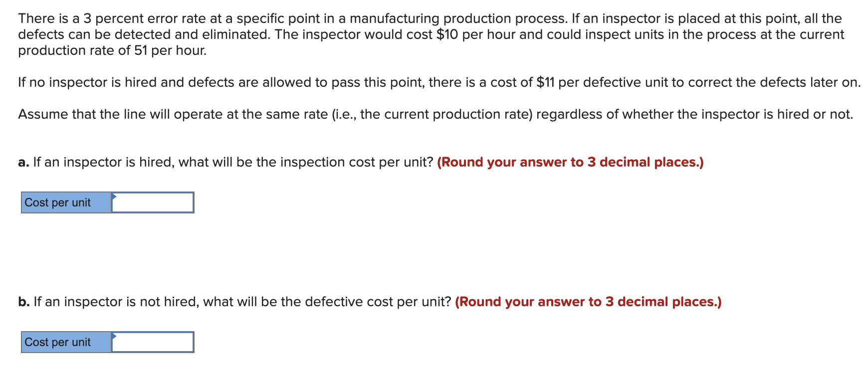868x377 pixels.
Task: Click the text mentioning 51 units per hour
Action: tap(112, 50)
